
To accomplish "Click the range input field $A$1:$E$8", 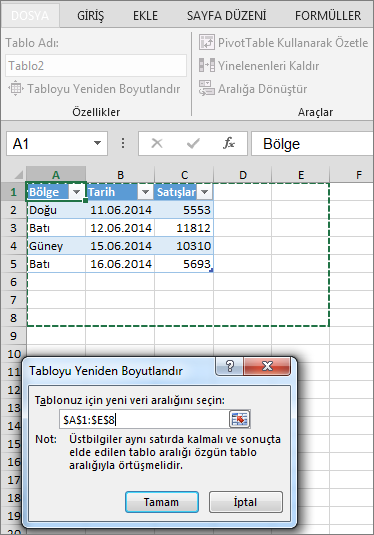I will point(144,419).
